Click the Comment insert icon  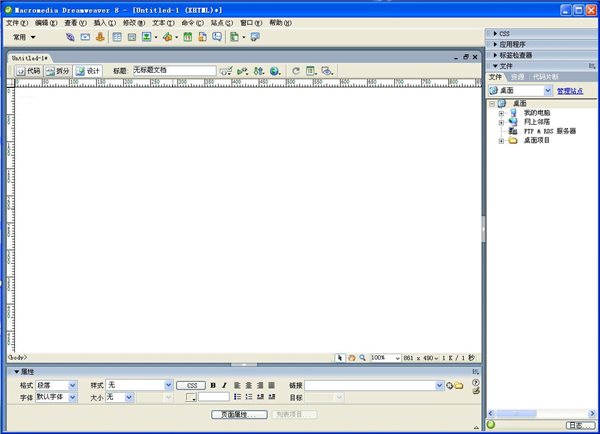coord(217,37)
